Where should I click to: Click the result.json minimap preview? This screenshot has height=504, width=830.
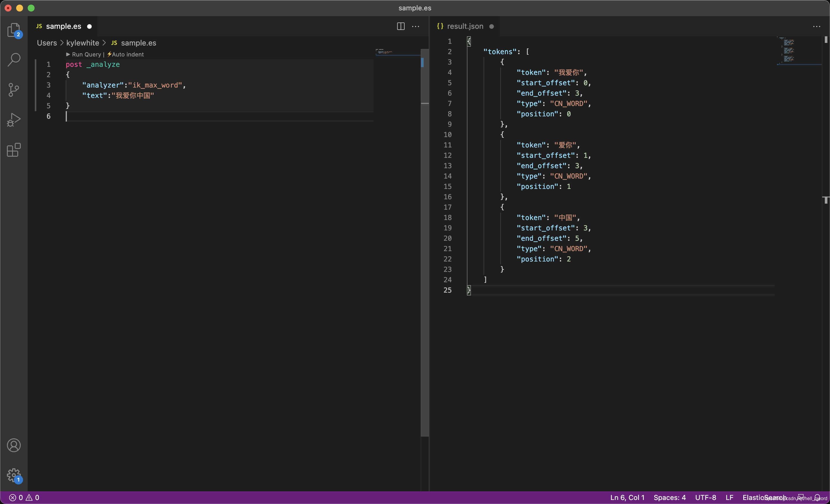click(x=799, y=50)
